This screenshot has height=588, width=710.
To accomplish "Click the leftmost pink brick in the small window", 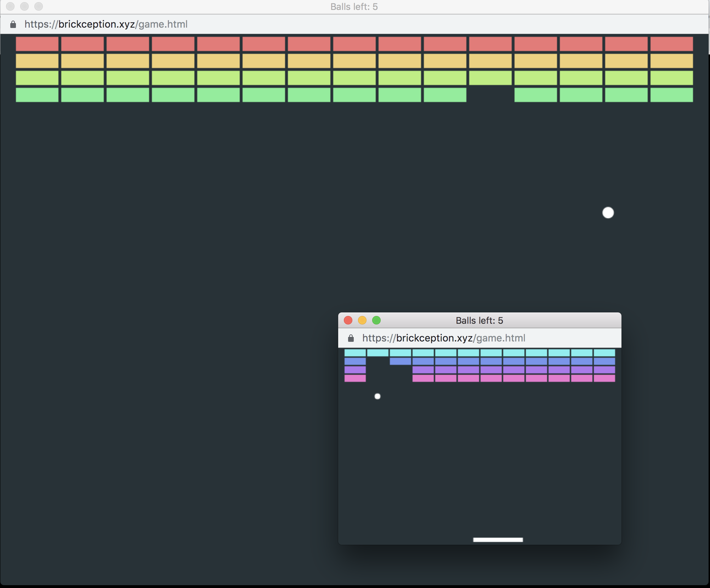I will [x=355, y=378].
